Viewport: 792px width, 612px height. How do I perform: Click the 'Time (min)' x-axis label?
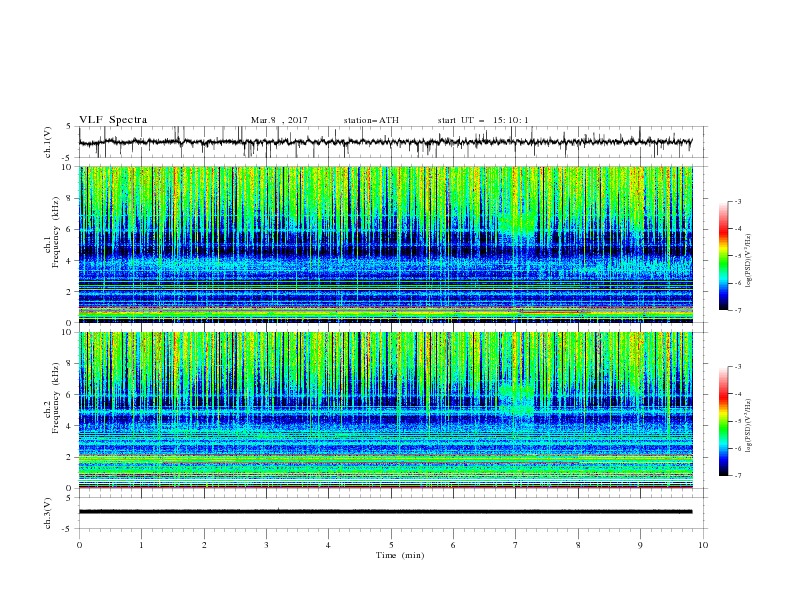click(x=400, y=555)
